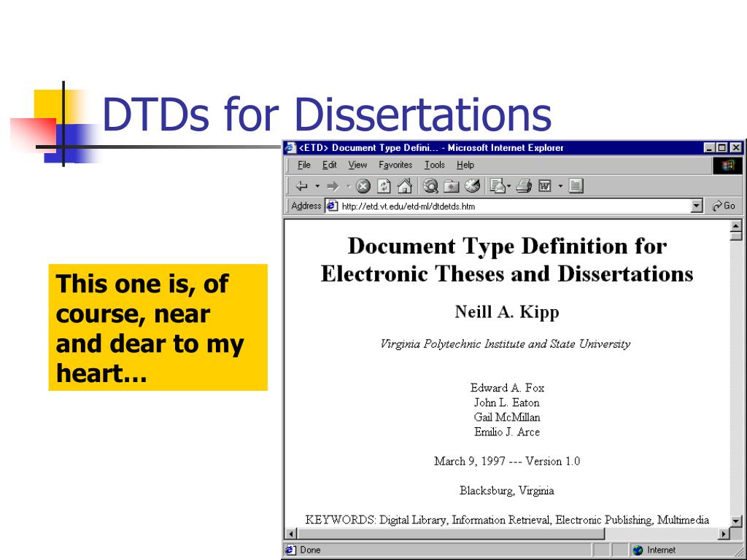Click the KEYWORDS line of the page
The image size is (747, 560).
click(x=507, y=519)
